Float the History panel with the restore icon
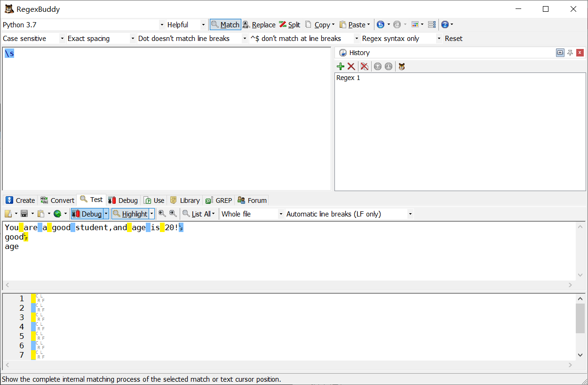 [560, 53]
